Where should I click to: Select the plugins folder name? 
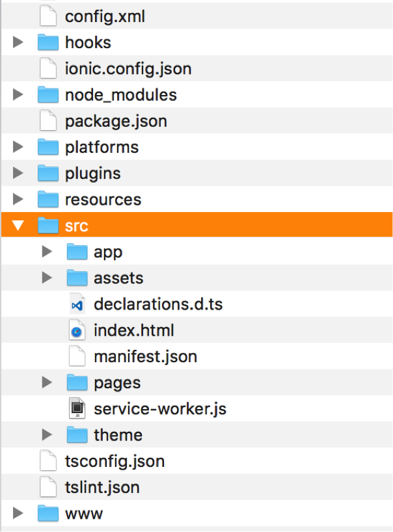tap(92, 174)
